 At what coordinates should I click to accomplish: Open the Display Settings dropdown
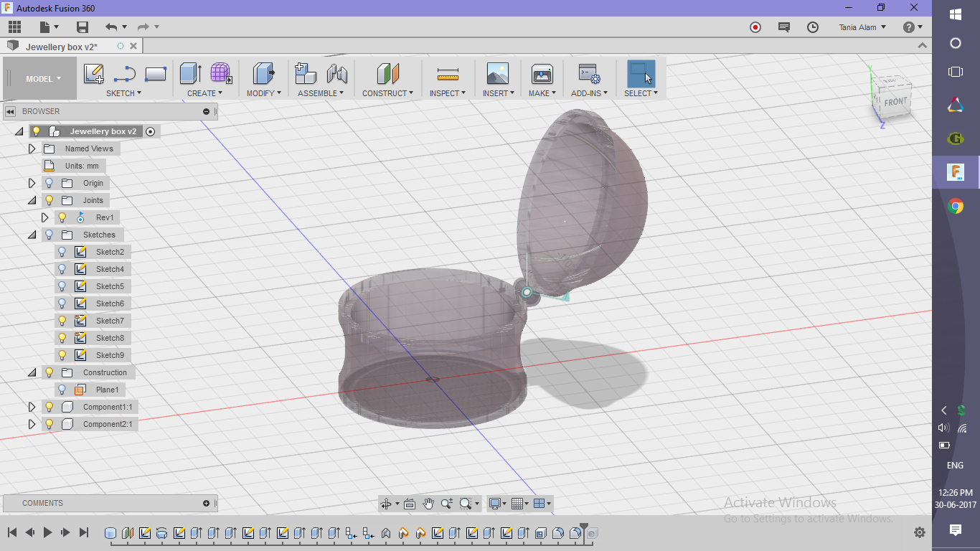pyautogui.click(x=497, y=504)
